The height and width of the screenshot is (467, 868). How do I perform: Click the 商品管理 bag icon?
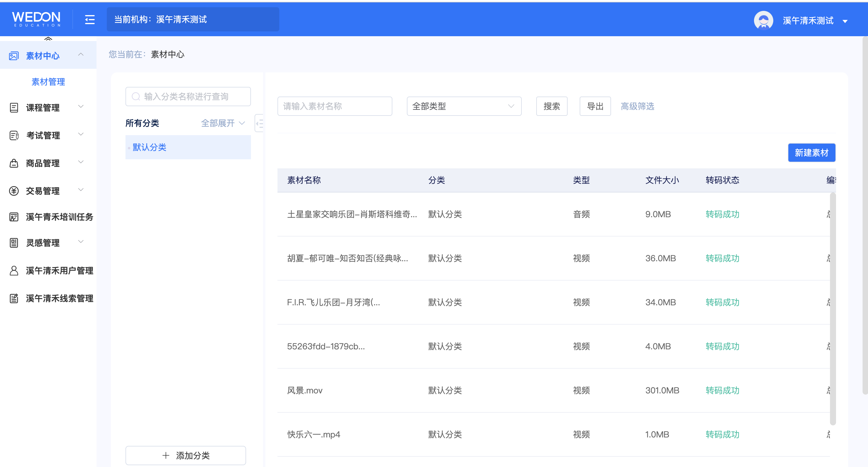tap(14, 163)
